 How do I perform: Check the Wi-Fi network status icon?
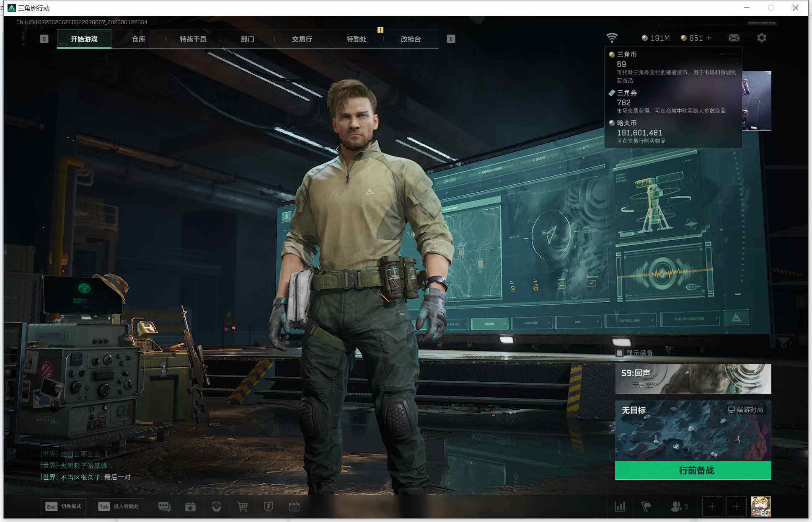(612, 38)
